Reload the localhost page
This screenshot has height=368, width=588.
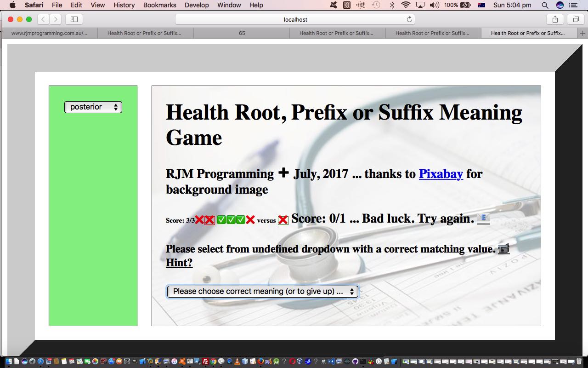tap(409, 19)
